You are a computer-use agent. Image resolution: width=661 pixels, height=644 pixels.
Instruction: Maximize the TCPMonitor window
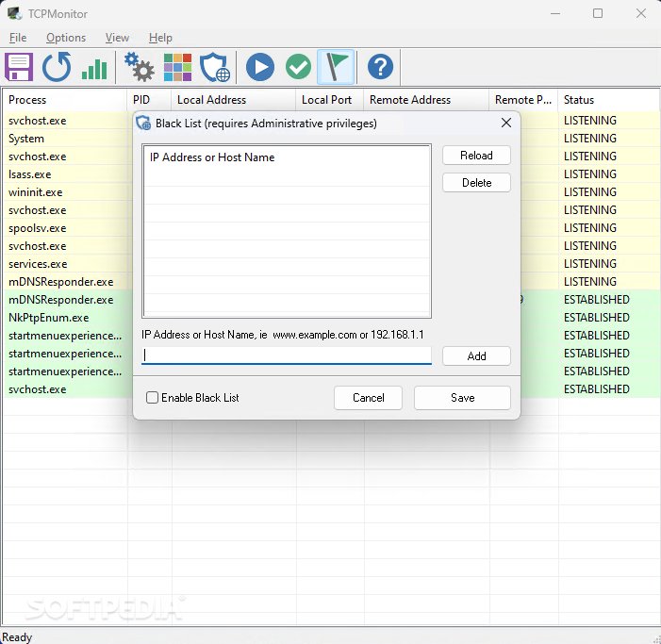pyautogui.click(x=598, y=13)
